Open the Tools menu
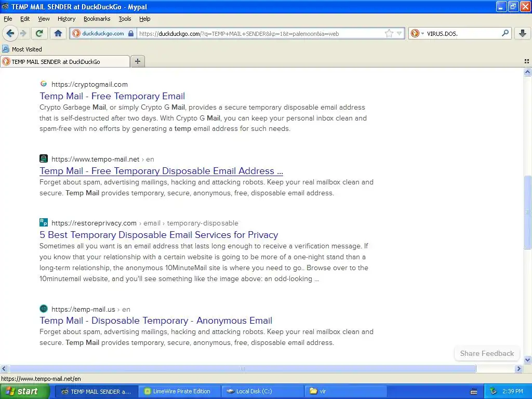This screenshot has width=532, height=399. coord(125,19)
